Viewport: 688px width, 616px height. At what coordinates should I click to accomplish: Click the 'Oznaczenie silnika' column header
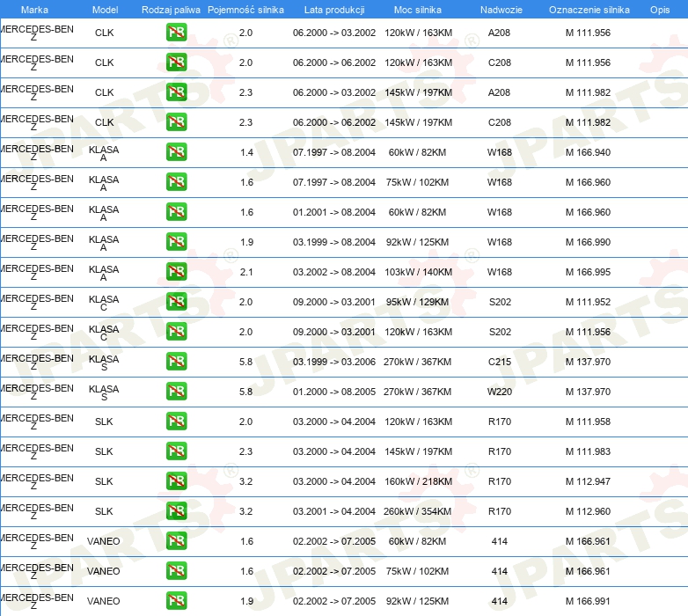[589, 10]
